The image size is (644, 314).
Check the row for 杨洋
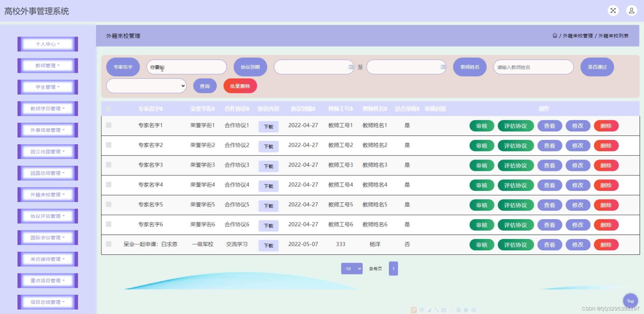(109, 244)
